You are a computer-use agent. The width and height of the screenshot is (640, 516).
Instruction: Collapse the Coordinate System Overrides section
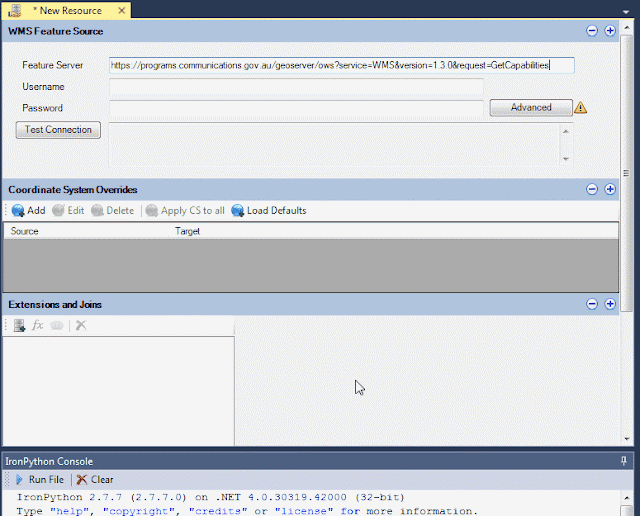[x=592, y=189]
